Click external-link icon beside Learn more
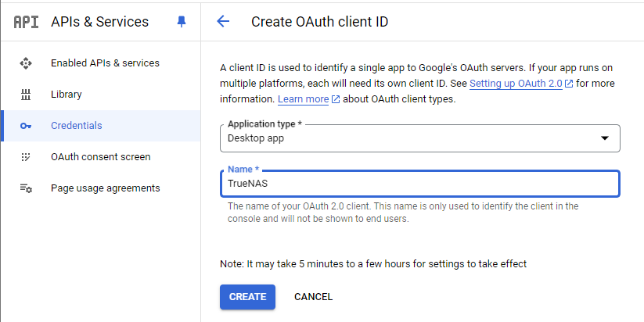Viewport: 644px width, 322px height. click(x=336, y=99)
